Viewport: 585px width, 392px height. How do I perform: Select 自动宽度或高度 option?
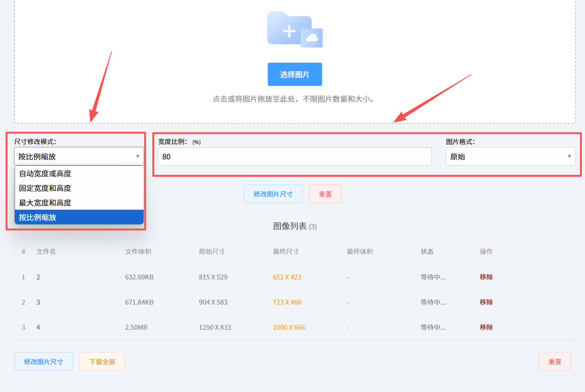point(79,173)
